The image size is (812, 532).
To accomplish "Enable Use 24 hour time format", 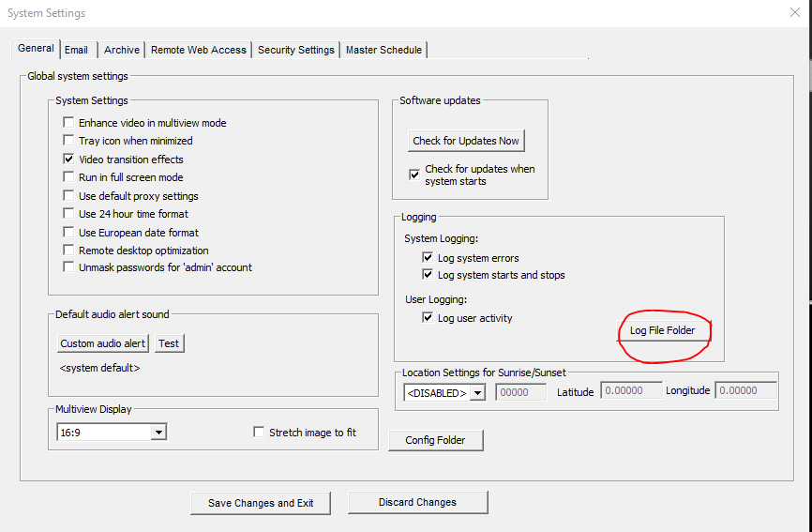I will [68, 213].
